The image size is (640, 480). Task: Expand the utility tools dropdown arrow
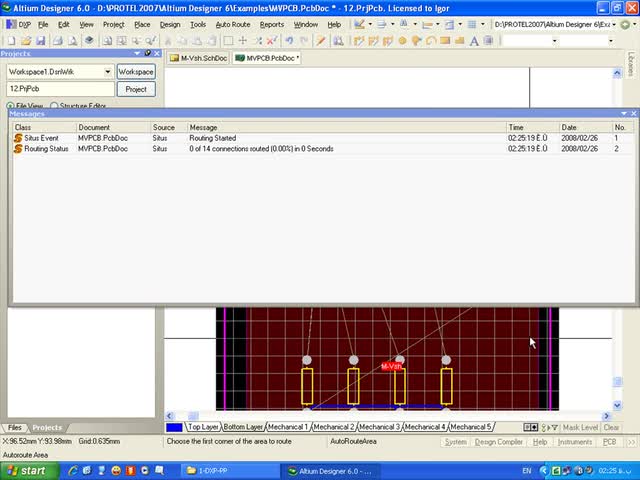pyautogui.click(x=370, y=24)
